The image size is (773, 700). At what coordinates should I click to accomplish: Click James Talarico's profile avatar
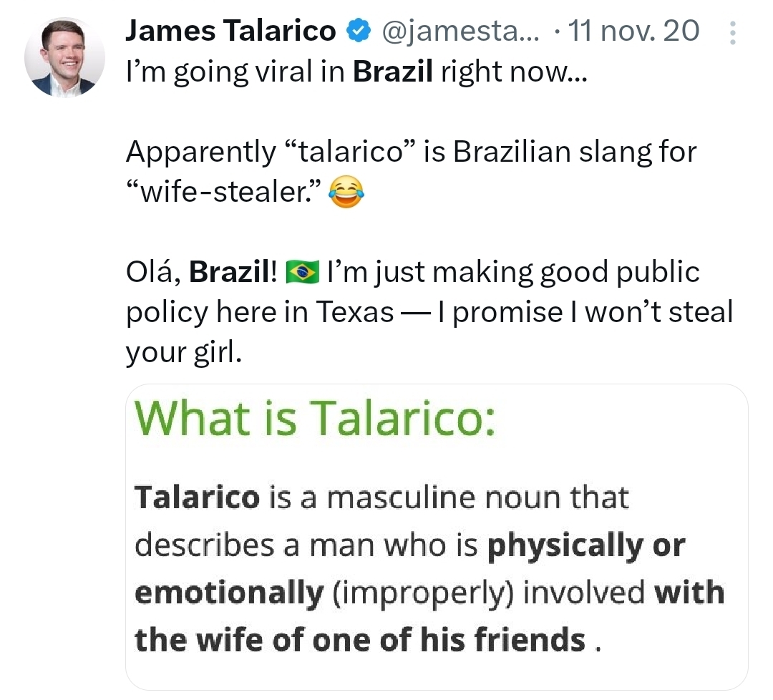[x=64, y=57]
